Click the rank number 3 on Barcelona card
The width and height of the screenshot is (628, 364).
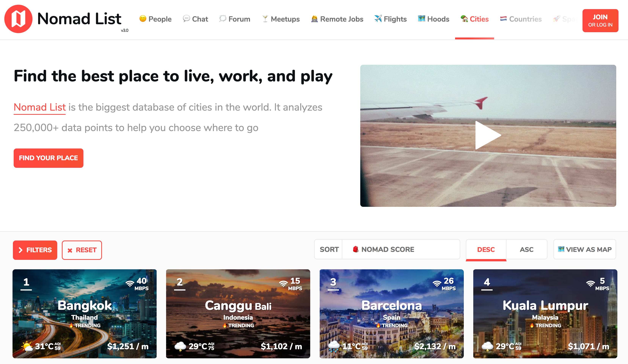[333, 282]
